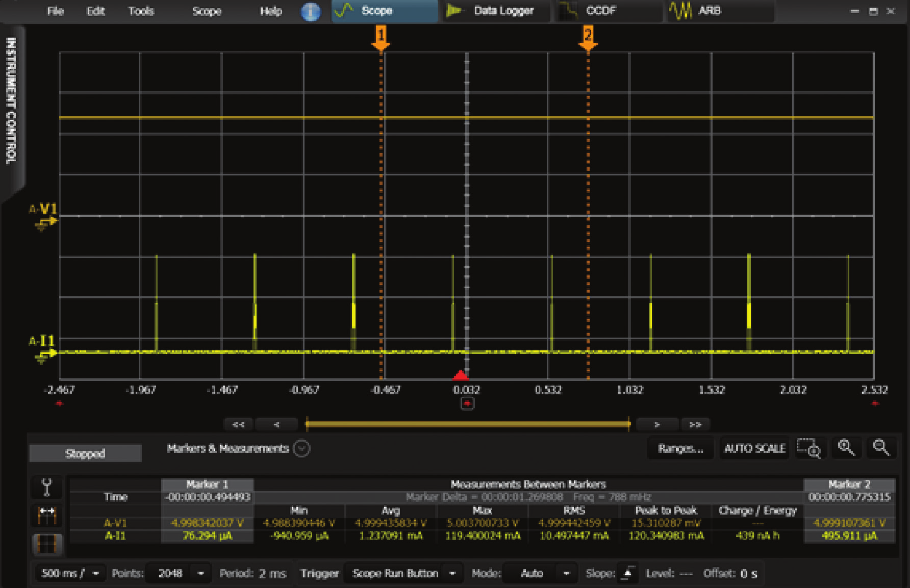Click the A-I1 Min value -940.959 µA
The height and width of the screenshot is (588, 910).
click(x=299, y=536)
